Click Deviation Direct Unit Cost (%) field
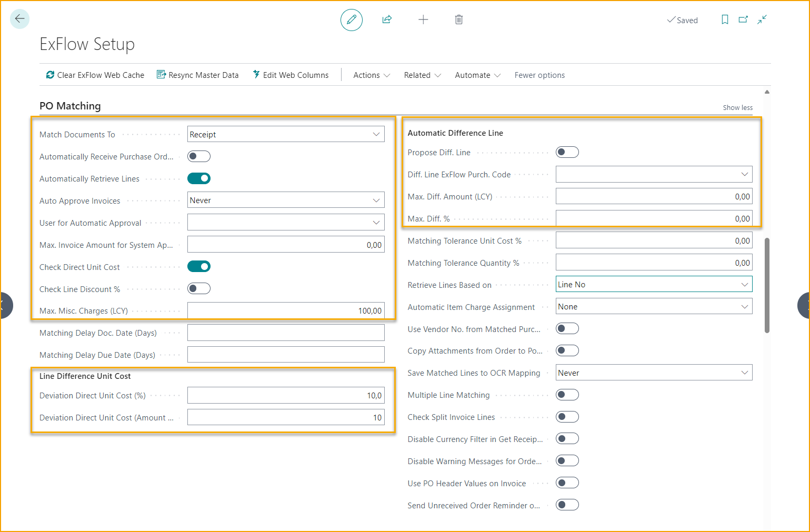The image size is (810, 532). coord(286,395)
